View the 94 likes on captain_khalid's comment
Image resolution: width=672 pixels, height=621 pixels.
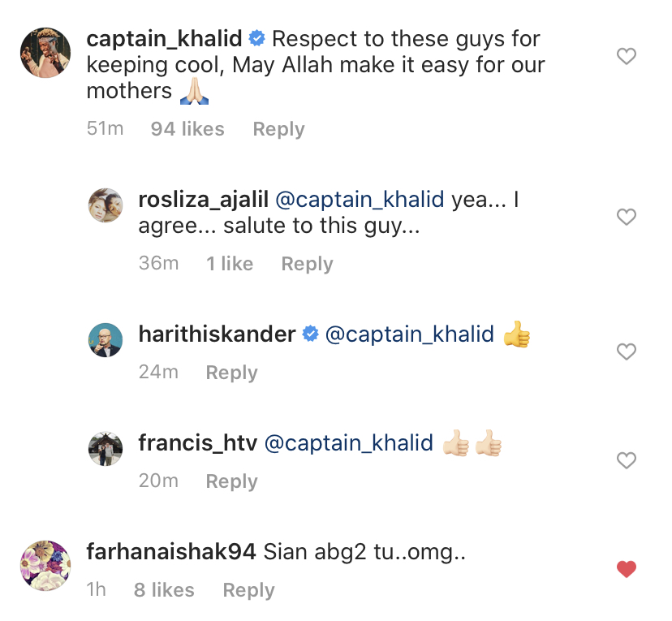[187, 129]
